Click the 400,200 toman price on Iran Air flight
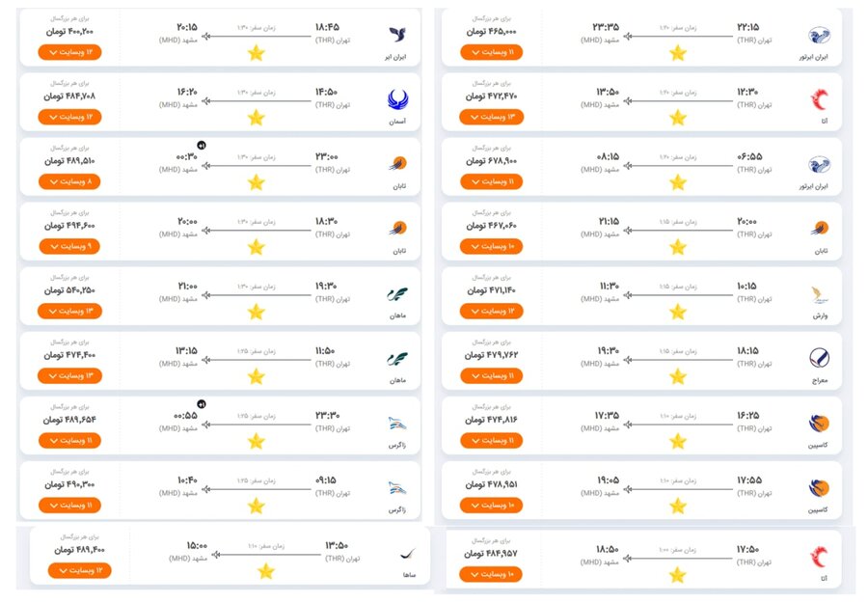This screenshot has height=603, width=868. [x=69, y=32]
